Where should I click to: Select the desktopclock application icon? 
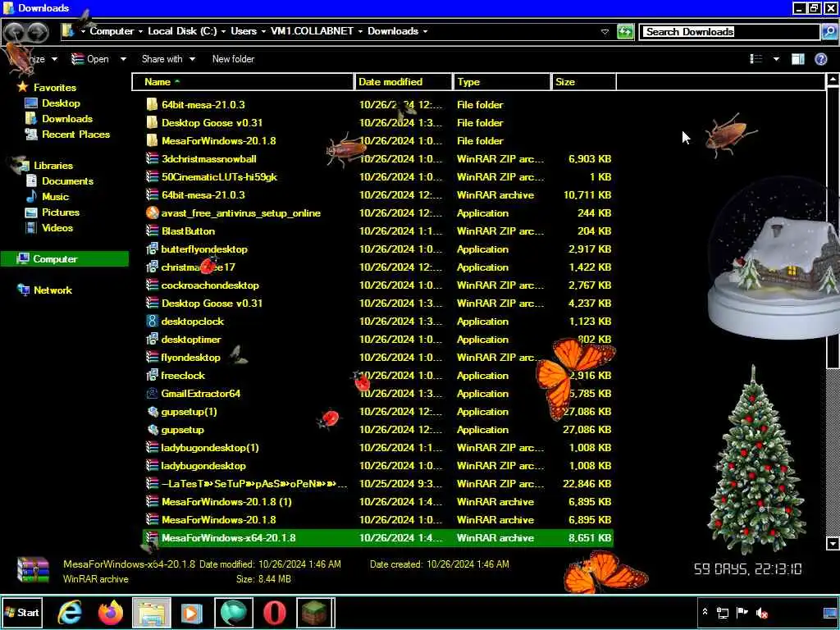[152, 321]
